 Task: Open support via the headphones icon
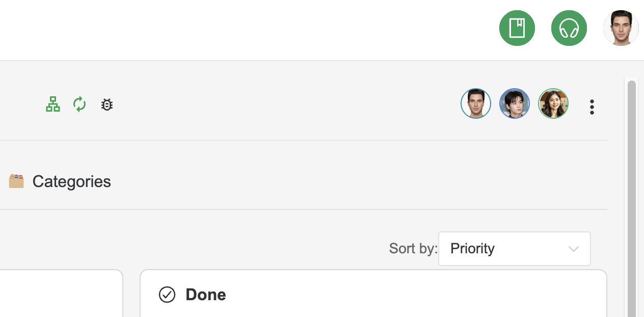(569, 28)
